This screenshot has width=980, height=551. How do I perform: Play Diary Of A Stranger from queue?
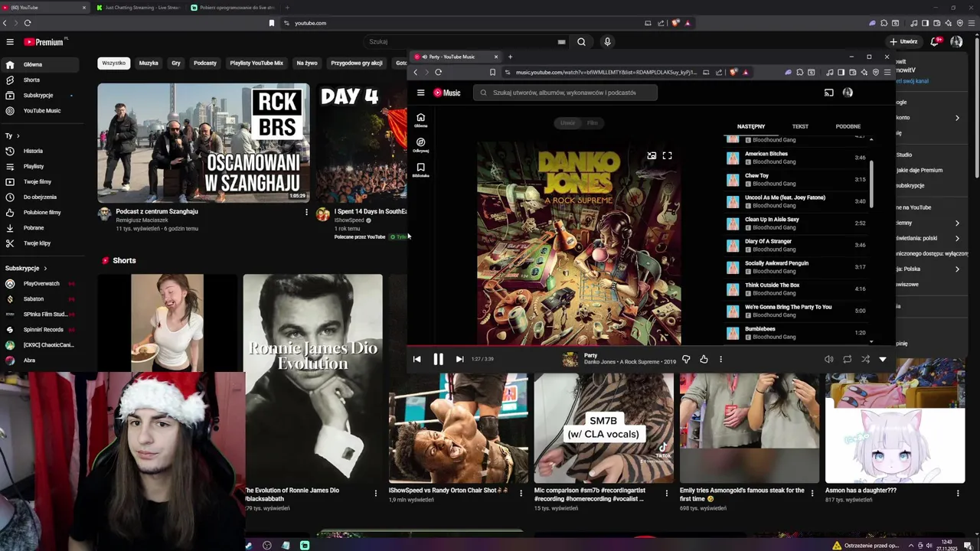pyautogui.click(x=796, y=245)
